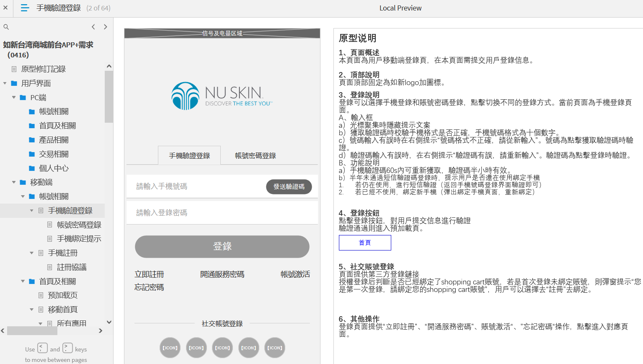Screen dimensions: 643x364
Task: Open the 手機綁定提示 page
Action: pos(79,239)
